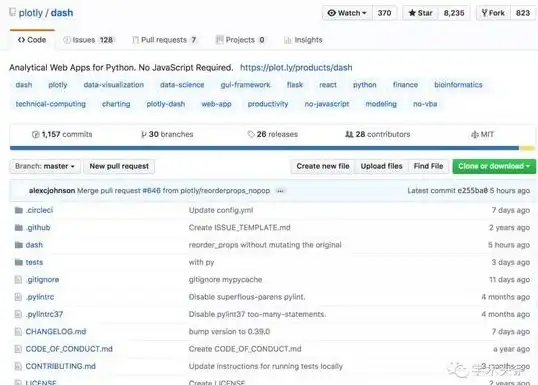This screenshot has width=538, height=385.
Task: Switch to the Issues tab
Action: pyautogui.click(x=88, y=40)
